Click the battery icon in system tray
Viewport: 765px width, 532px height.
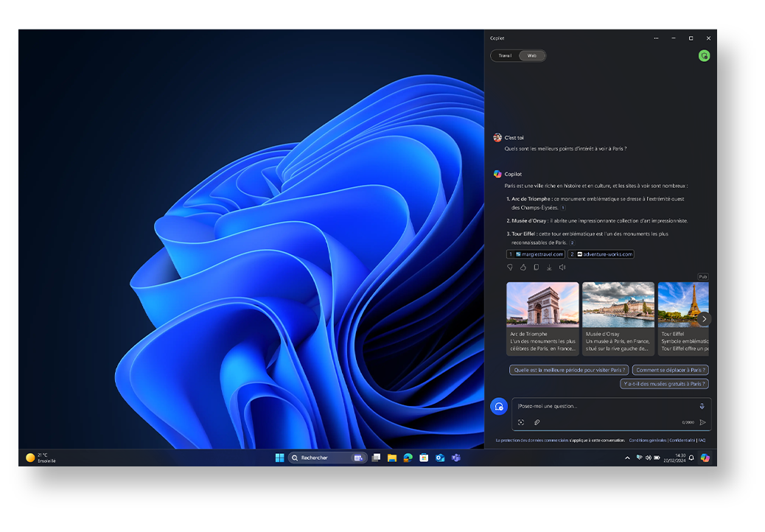657,458
